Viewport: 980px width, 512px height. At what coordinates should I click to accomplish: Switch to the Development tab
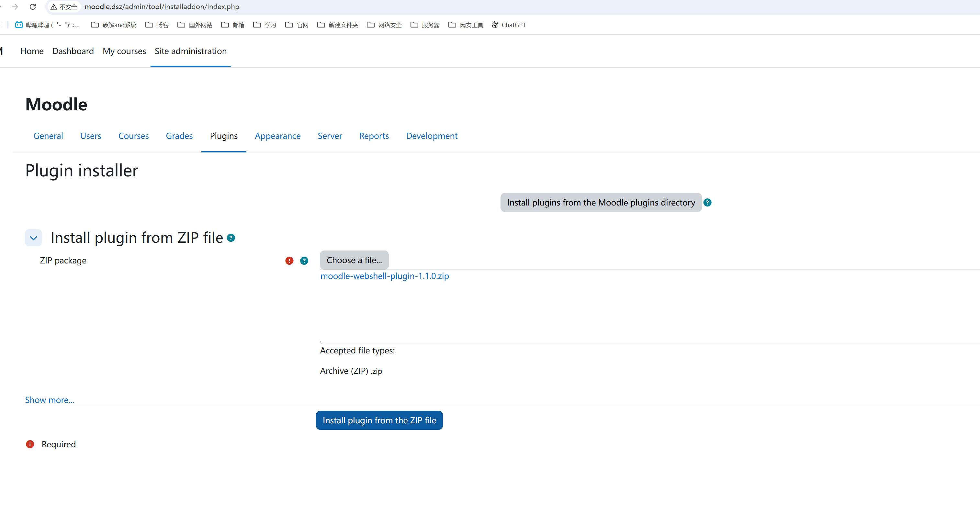[432, 136]
